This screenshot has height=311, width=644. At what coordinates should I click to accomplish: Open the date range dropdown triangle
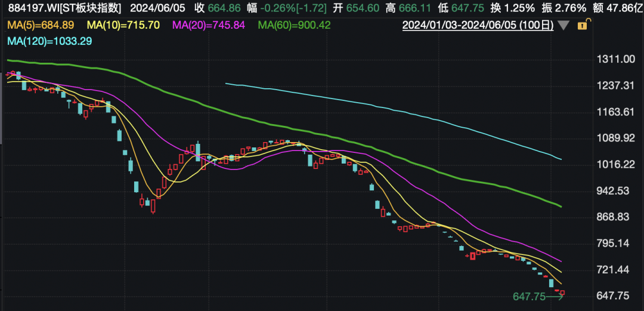[564, 25]
